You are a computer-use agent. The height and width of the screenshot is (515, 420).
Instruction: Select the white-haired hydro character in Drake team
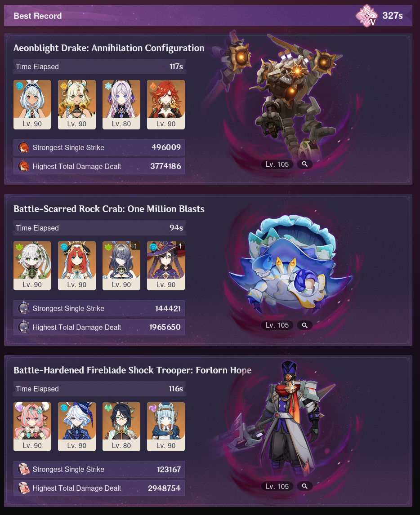(32, 104)
